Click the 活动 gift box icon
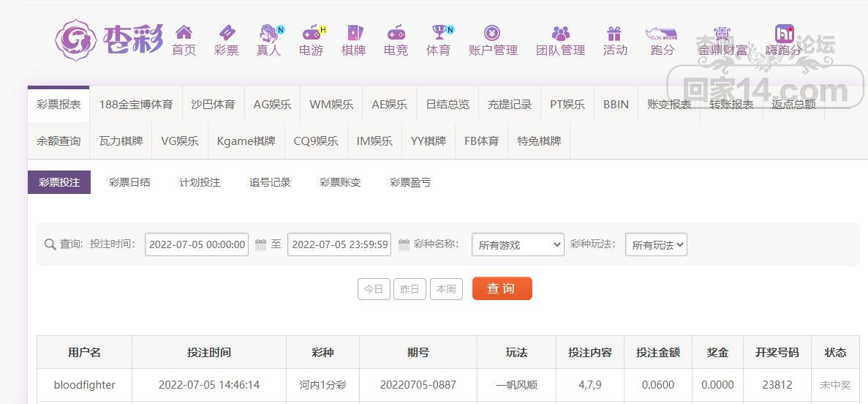This screenshot has width=868, height=404. tap(614, 33)
